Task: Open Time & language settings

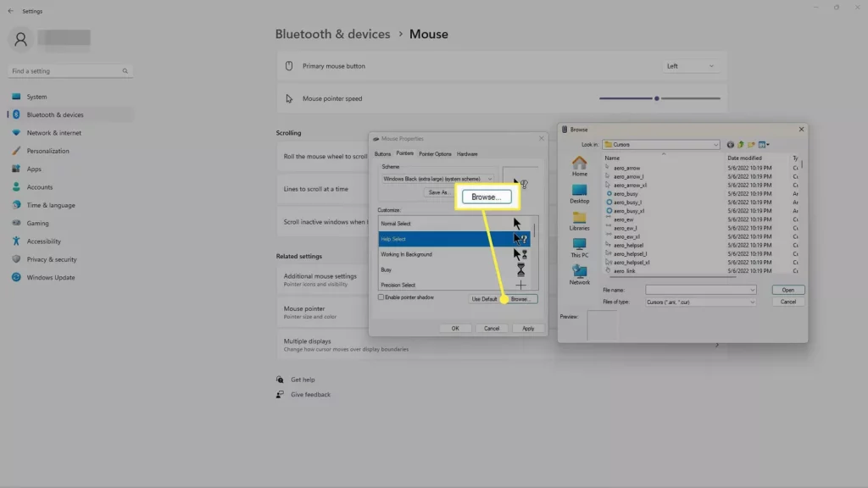Action: (70, 205)
